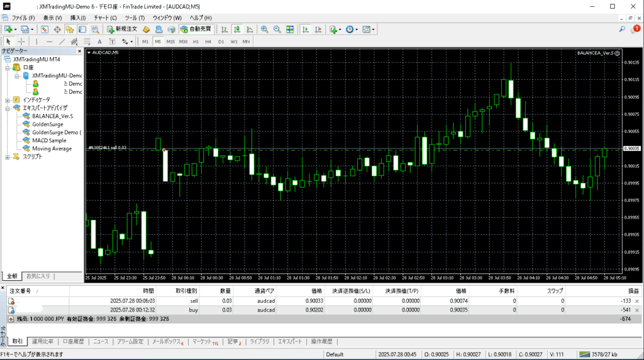
Task: Collapse the エキスパートアドバイザ tree node
Action: coord(8,108)
